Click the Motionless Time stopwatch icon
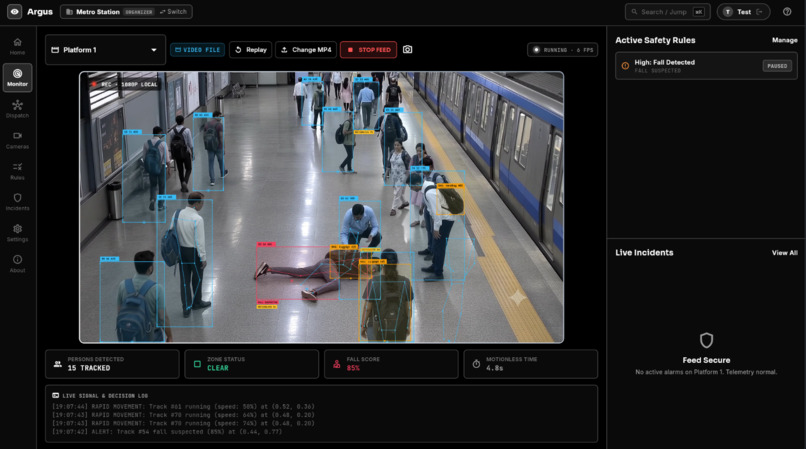The width and height of the screenshot is (806, 449). 476,364
